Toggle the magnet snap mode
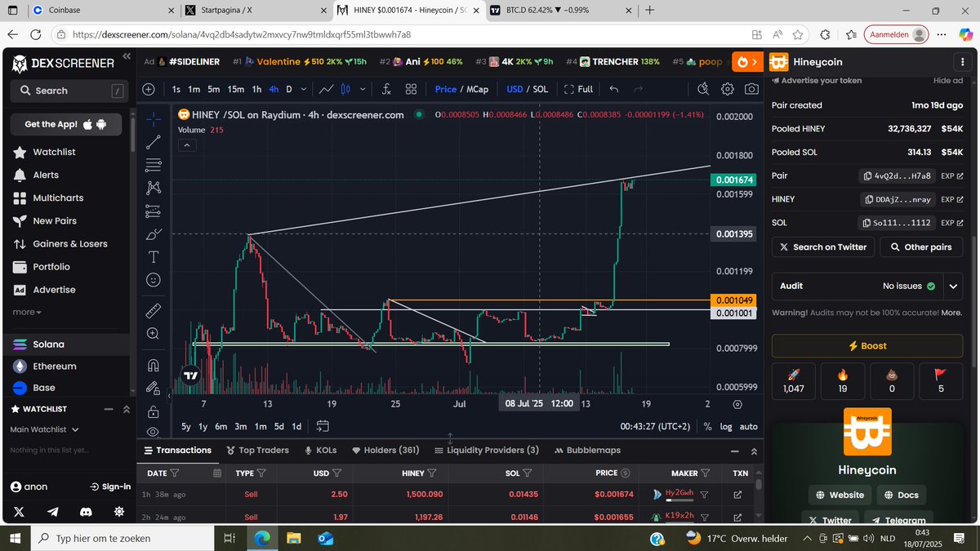980x551 pixels. (x=154, y=364)
